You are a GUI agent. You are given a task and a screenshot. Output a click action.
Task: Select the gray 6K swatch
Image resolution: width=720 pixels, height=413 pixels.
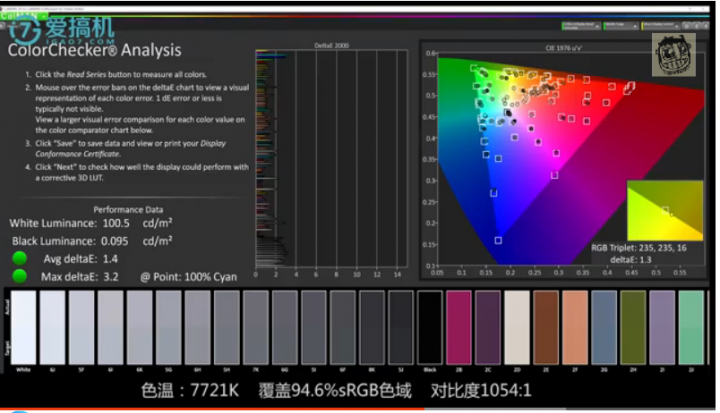[x=139, y=327]
